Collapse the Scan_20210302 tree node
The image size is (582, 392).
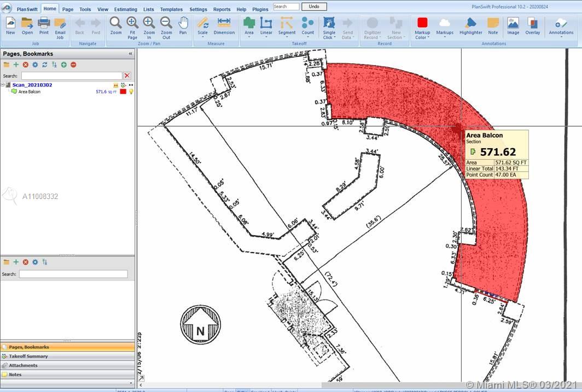[x=3, y=85]
